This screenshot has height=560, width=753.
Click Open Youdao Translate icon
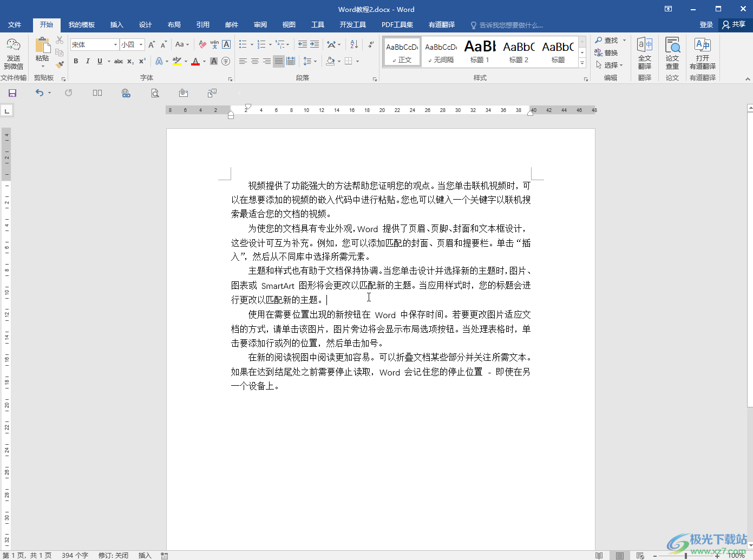tap(703, 53)
